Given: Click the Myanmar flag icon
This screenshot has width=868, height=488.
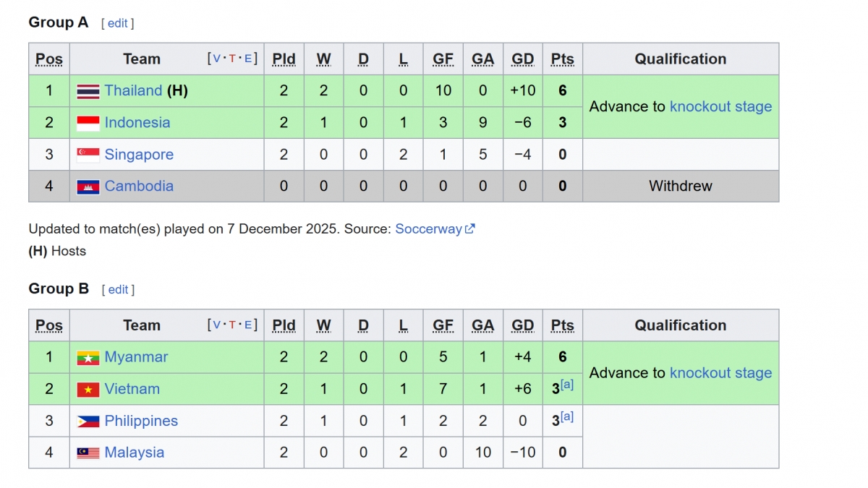Looking at the screenshot, I should 88,357.
